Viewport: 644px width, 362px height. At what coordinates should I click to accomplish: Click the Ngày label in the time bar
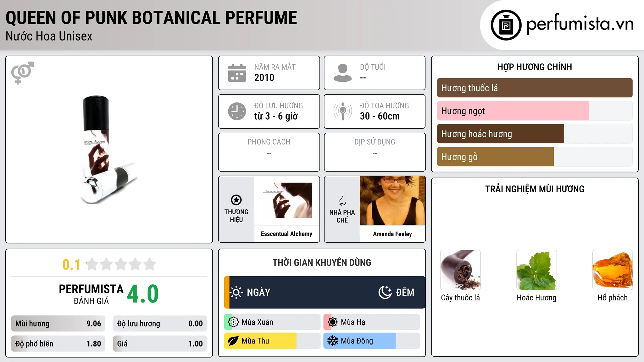258,293
